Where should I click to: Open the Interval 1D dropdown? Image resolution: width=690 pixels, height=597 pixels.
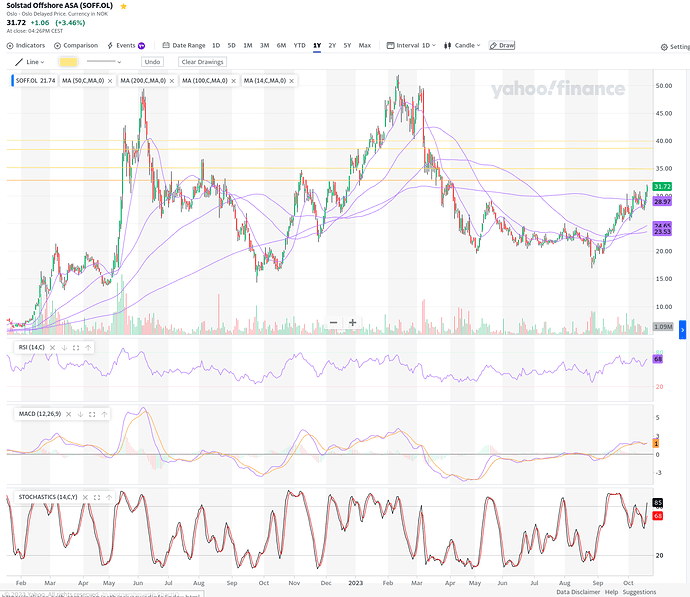click(x=411, y=45)
